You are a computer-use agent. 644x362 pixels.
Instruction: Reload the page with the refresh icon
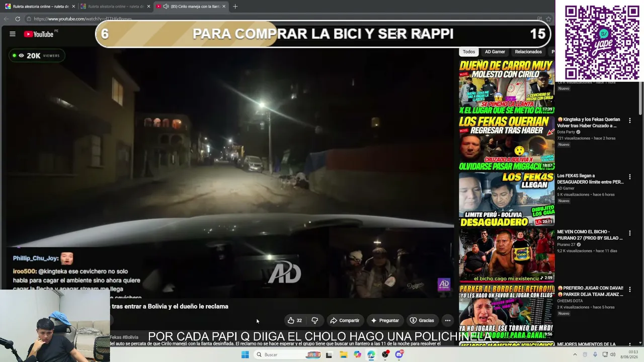coord(18,19)
